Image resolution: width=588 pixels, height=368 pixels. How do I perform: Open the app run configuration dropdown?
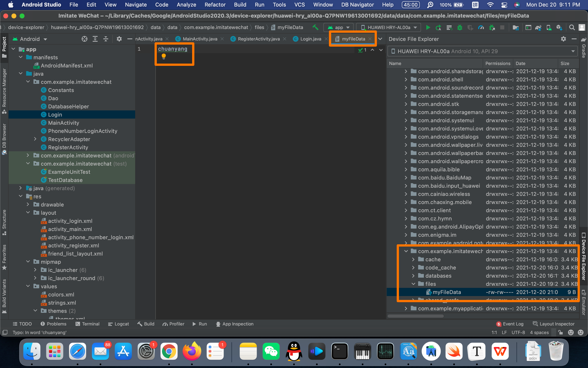[339, 28]
